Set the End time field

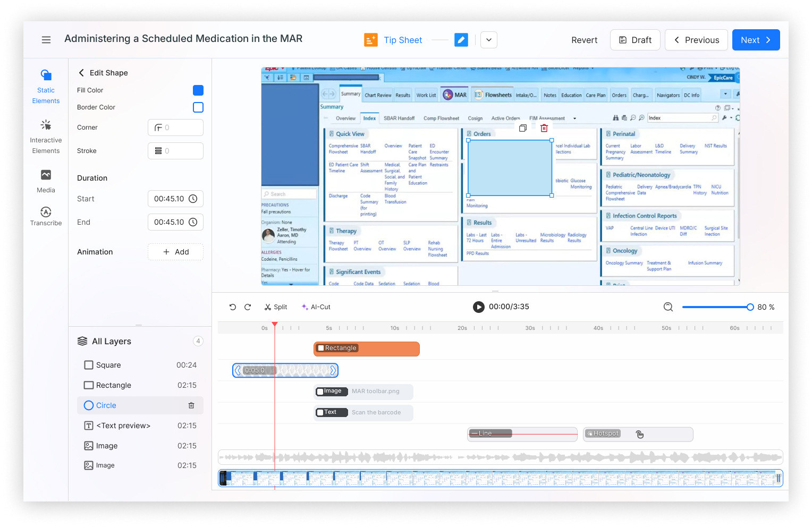[x=175, y=222]
